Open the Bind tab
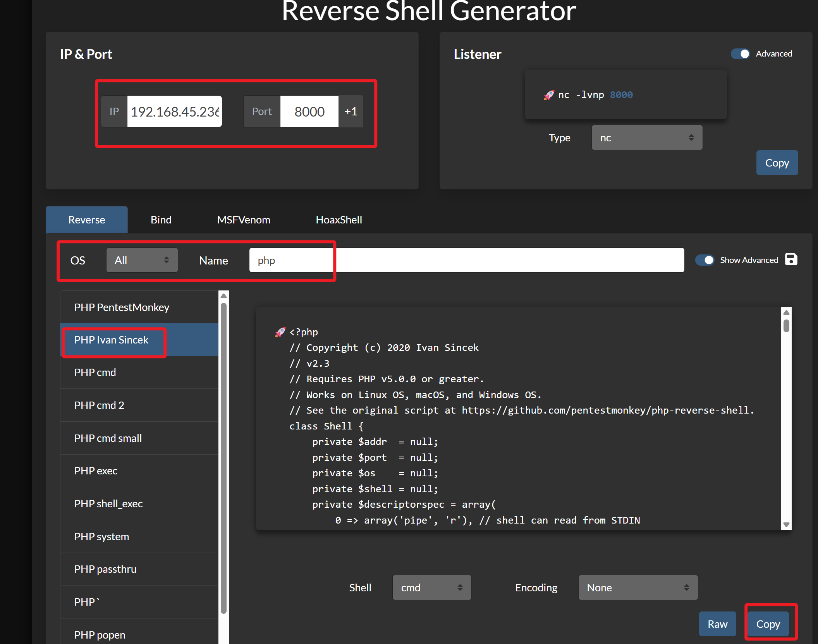The image size is (818, 644). point(161,220)
